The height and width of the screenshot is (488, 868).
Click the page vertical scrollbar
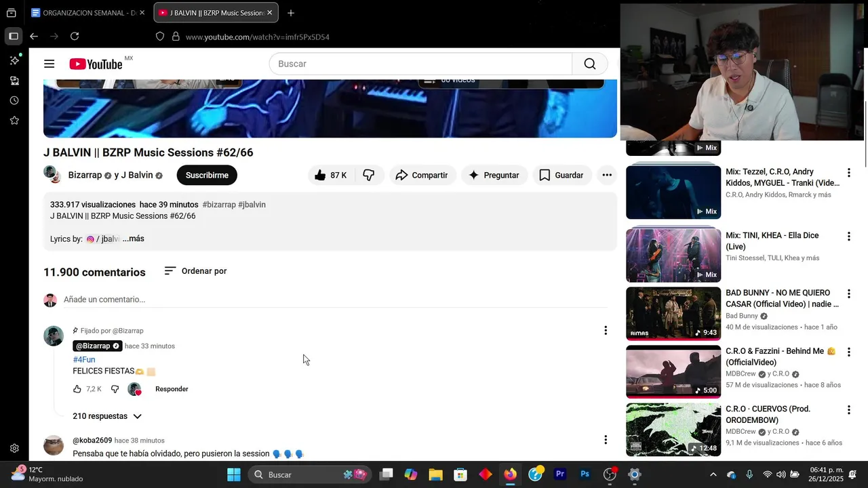point(865,134)
